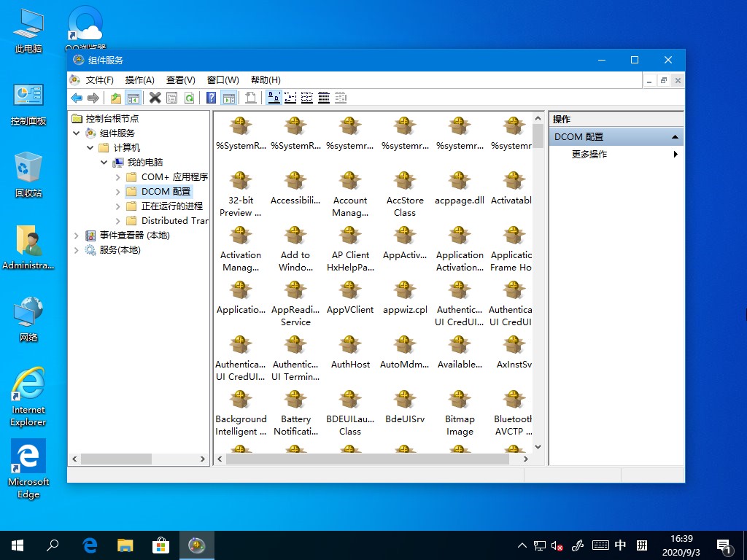Image resolution: width=747 pixels, height=560 pixels.
Task: Click the Delete (X) toolbar icon
Action: [x=155, y=97]
